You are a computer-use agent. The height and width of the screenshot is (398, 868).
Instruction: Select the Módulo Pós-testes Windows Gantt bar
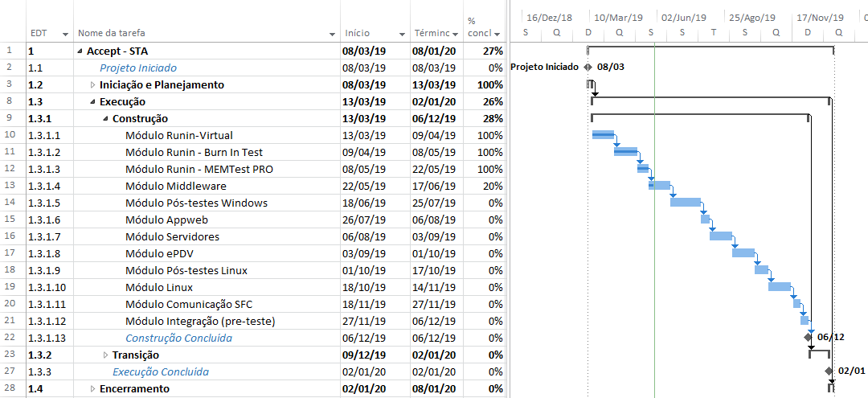pos(686,202)
